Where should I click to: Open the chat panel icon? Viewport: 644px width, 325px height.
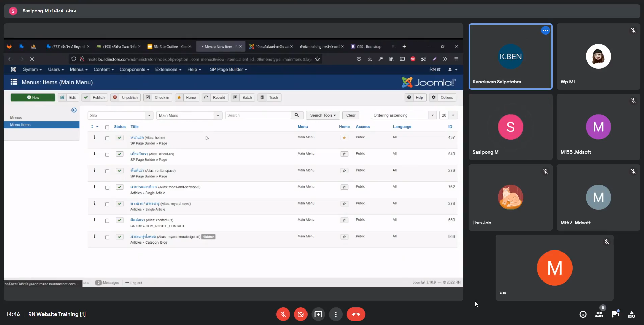click(615, 314)
